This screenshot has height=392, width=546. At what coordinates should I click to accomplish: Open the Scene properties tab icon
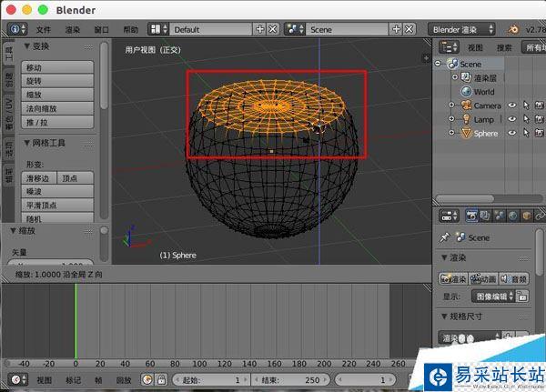click(499, 216)
